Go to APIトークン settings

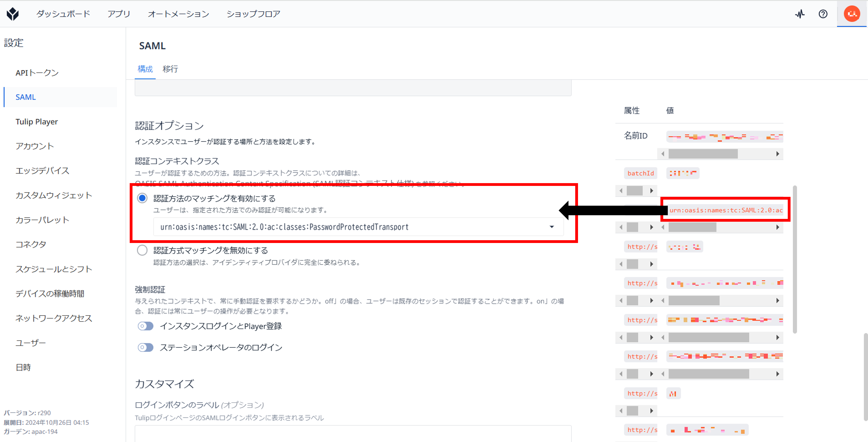(37, 73)
